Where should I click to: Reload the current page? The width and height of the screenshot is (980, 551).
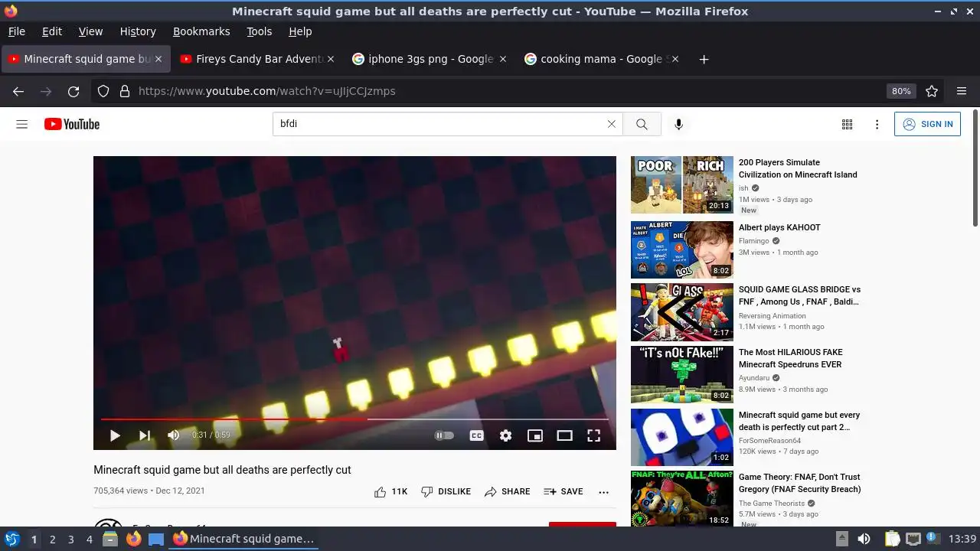[73, 91]
